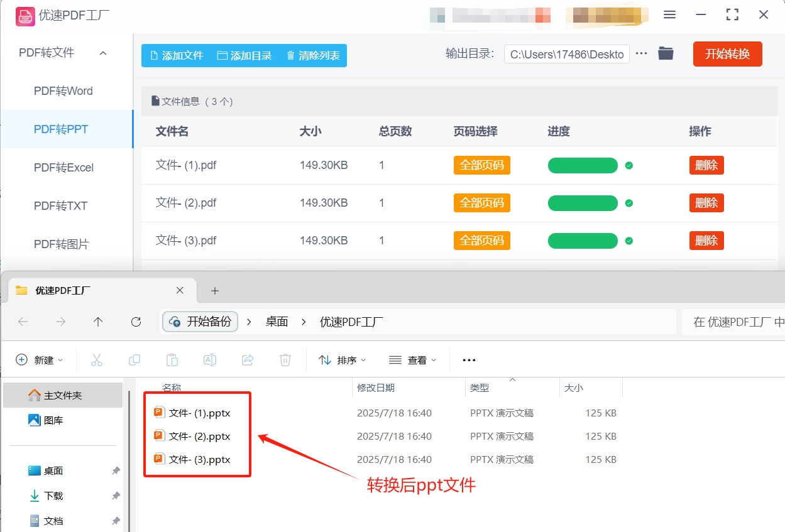Image resolution: width=785 pixels, height=532 pixels.
Task: Click the 开始转换 button
Action: [x=727, y=53]
